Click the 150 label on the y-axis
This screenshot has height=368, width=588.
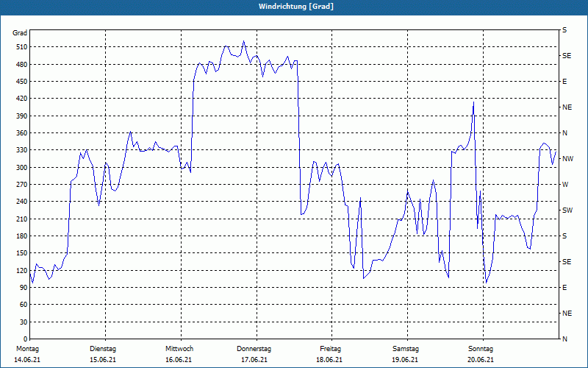pos(21,253)
